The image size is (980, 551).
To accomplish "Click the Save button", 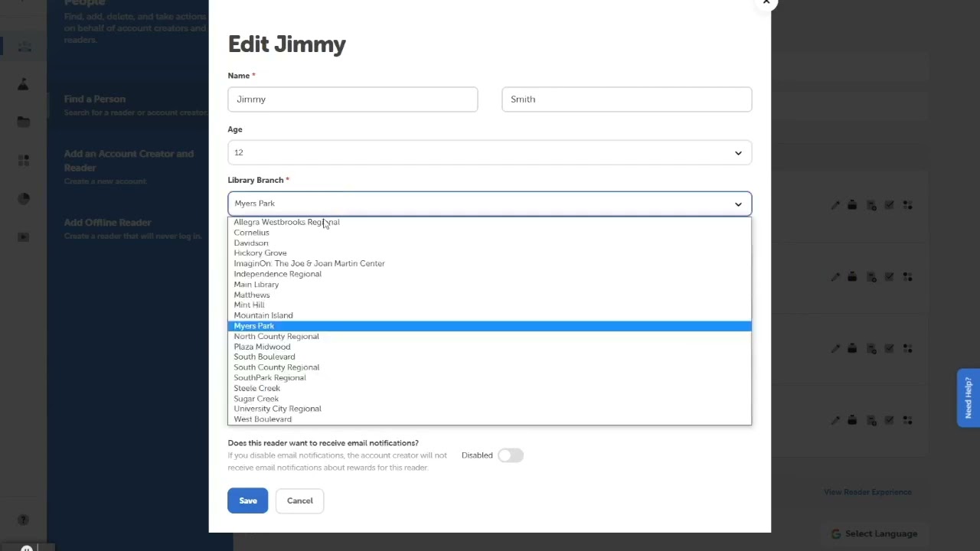I will pos(247,500).
